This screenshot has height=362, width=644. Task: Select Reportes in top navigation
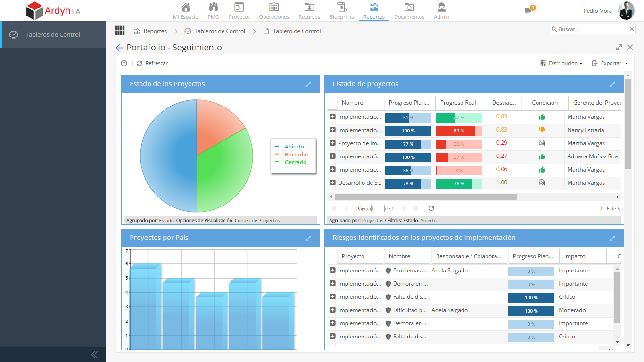[x=374, y=11]
